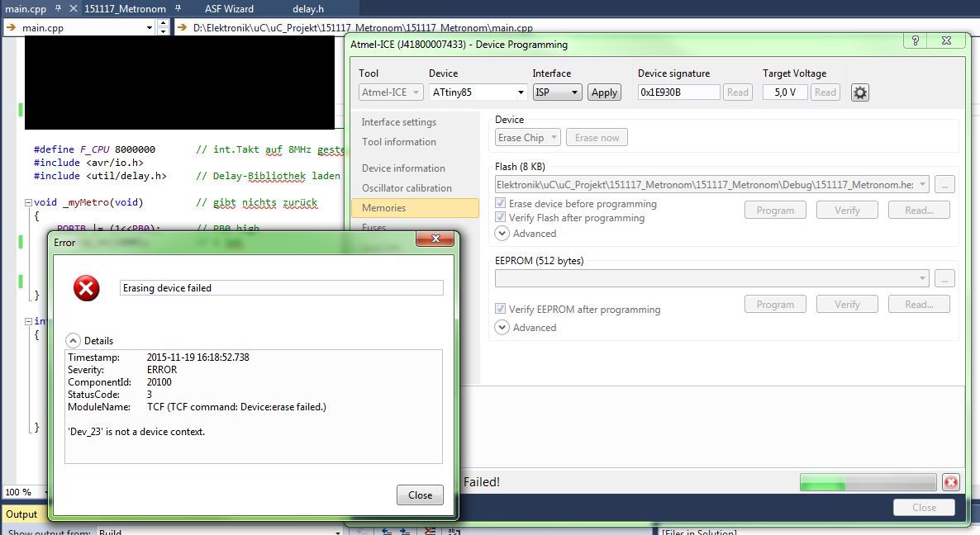Screen dimensions: 980x535
Task: Click Program button for EEPROM
Action: point(775,305)
